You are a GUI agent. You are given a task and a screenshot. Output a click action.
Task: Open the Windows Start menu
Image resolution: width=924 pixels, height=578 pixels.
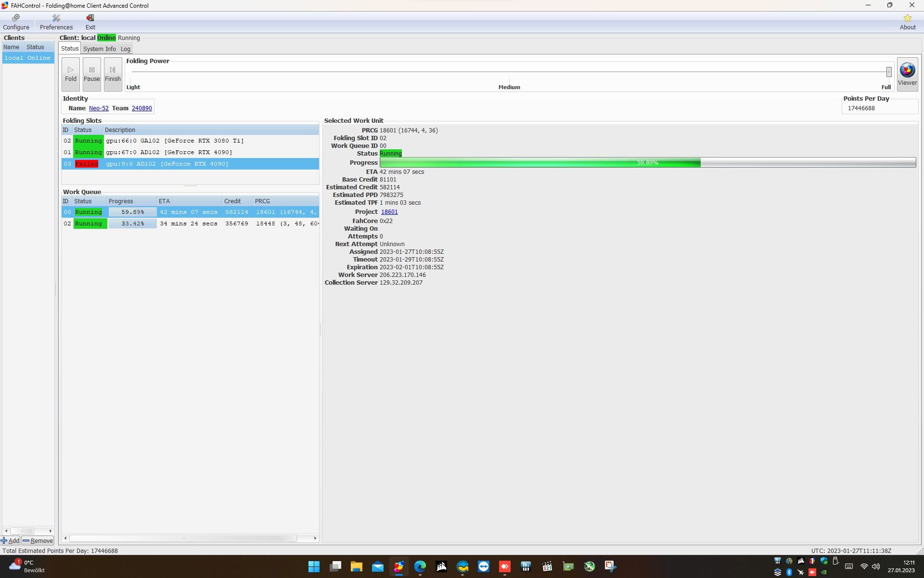314,566
